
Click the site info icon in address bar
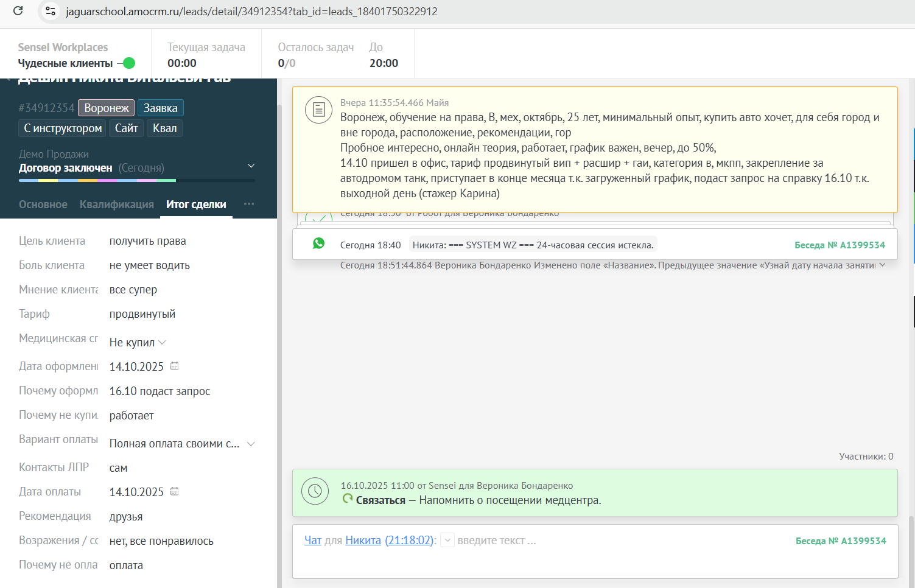(51, 11)
